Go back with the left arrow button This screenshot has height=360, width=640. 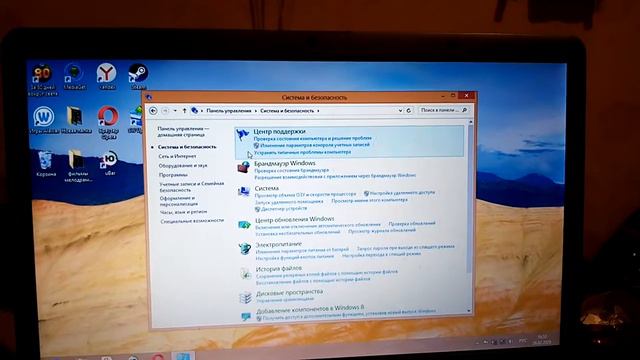pos(153,110)
